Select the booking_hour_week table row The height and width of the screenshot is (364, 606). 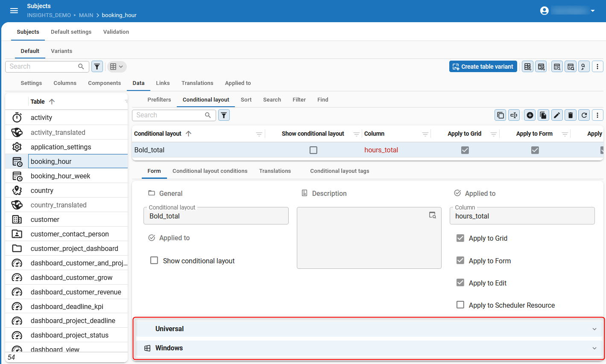click(x=60, y=176)
